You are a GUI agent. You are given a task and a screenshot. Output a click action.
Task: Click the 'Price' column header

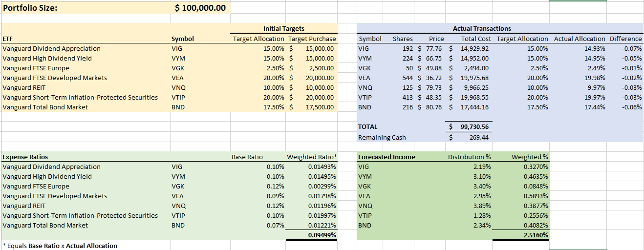click(436, 39)
